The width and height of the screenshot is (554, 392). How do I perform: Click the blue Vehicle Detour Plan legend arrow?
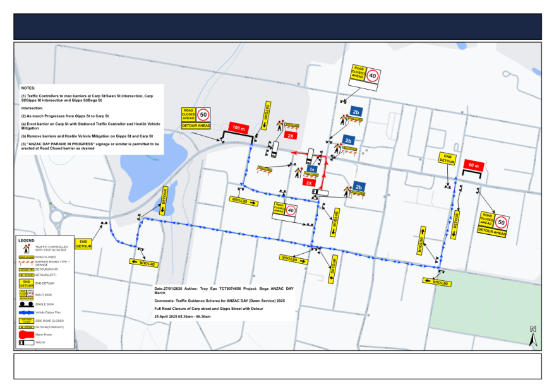[27, 312]
